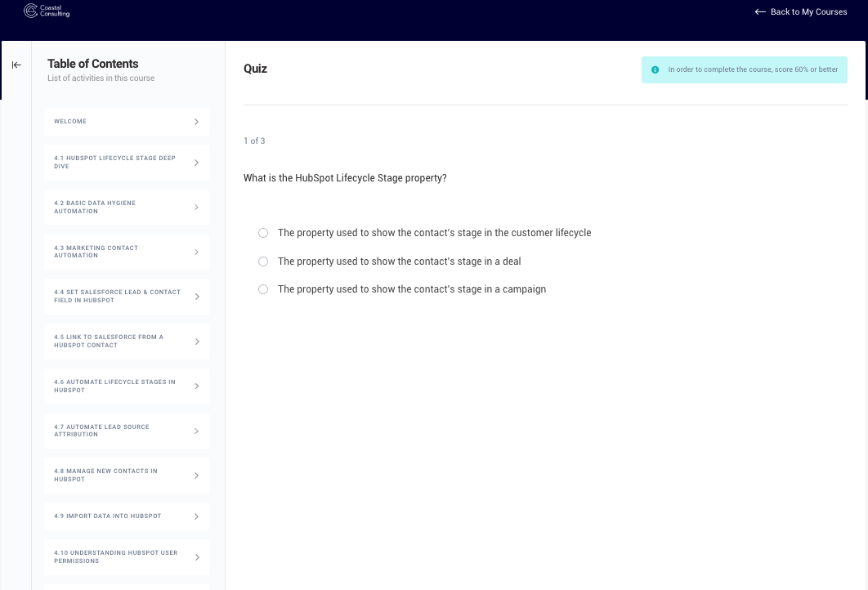Click the 'score 60% or better' notice
868x590 pixels.
(745, 69)
